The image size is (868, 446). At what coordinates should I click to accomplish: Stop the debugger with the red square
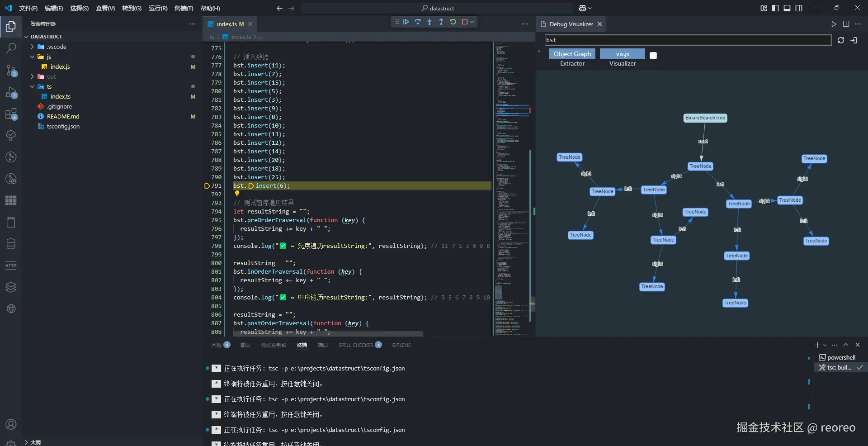pos(464,22)
